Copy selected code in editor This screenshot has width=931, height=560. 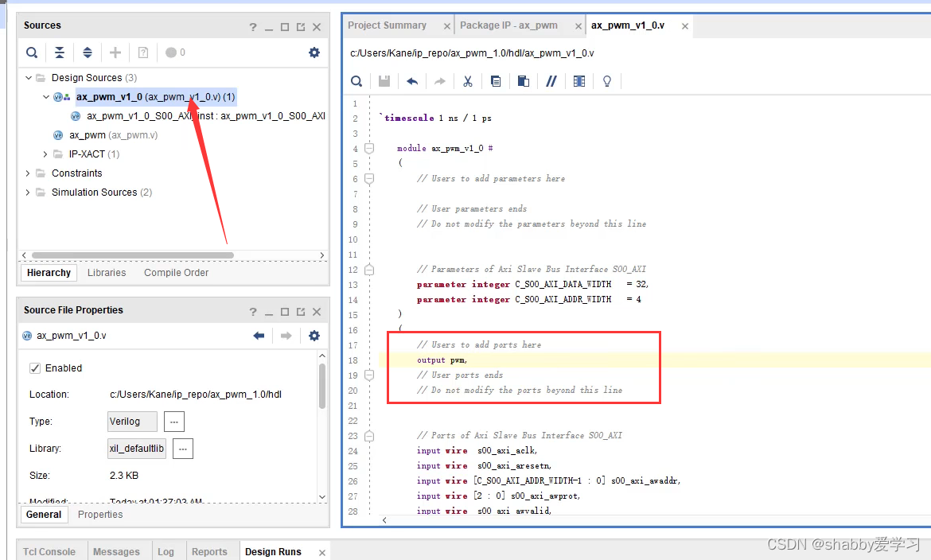point(495,81)
